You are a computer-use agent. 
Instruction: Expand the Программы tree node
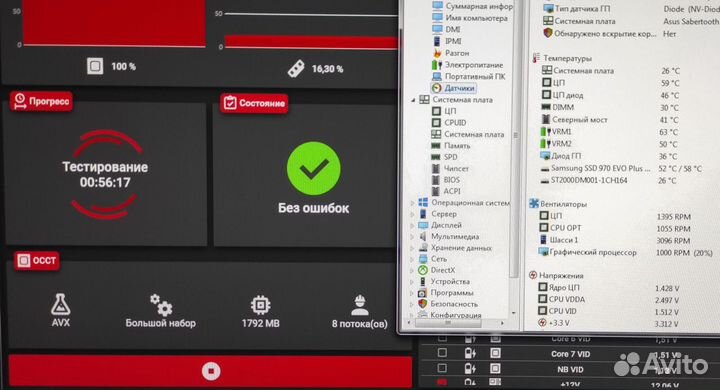point(412,293)
